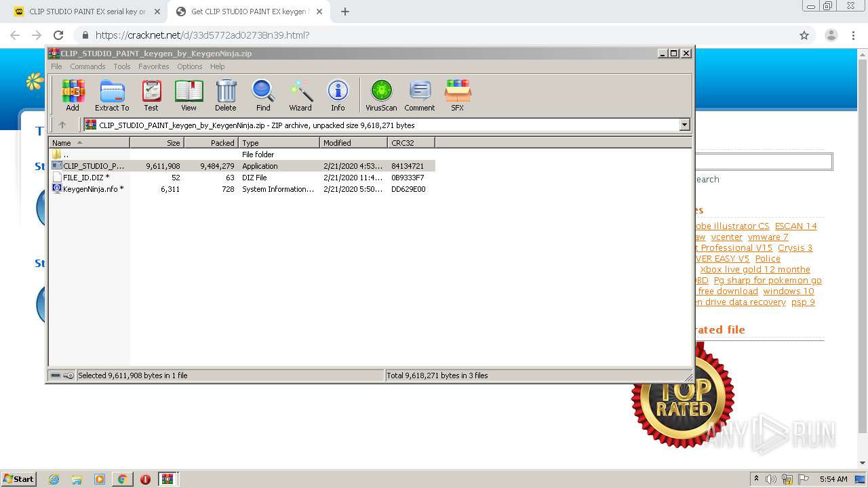Image resolution: width=868 pixels, height=488 pixels.
Task: Click the volume speaker tray icon
Action: pyautogui.click(x=771, y=479)
